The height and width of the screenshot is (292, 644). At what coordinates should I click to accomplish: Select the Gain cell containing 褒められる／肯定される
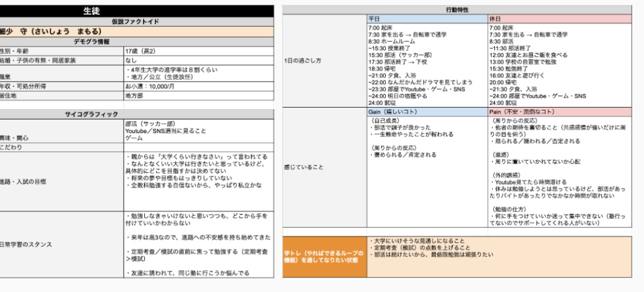tap(427, 172)
